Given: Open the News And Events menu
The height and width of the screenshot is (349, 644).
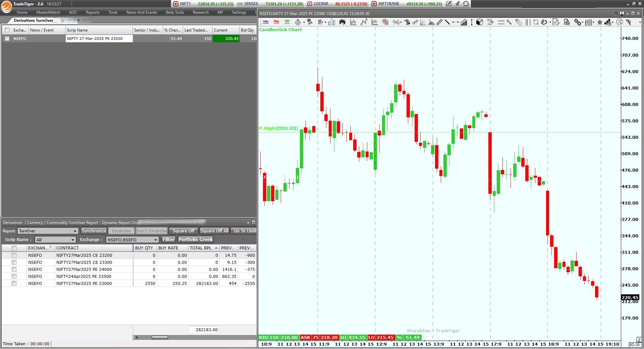Looking at the screenshot, I should [142, 12].
